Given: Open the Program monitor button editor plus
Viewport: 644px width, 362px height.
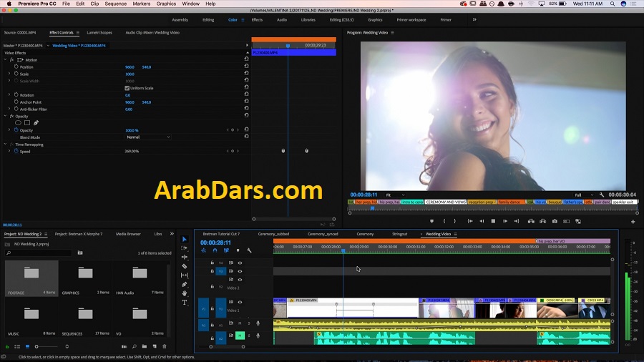Looking at the screenshot, I should pos(633,222).
